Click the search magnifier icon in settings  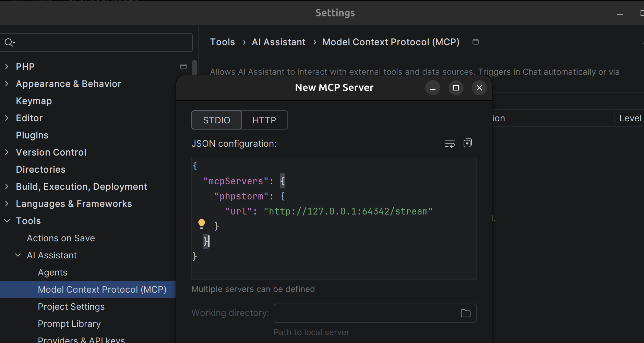[x=9, y=42]
